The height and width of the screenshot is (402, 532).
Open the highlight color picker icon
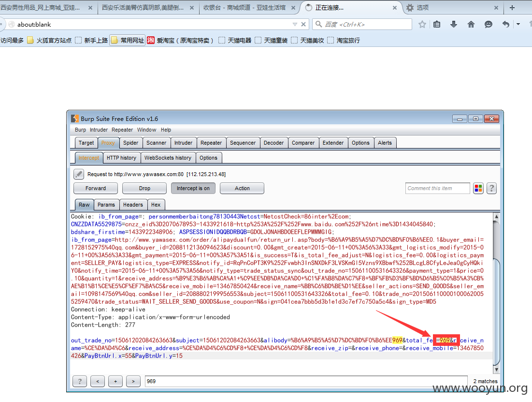click(x=478, y=188)
